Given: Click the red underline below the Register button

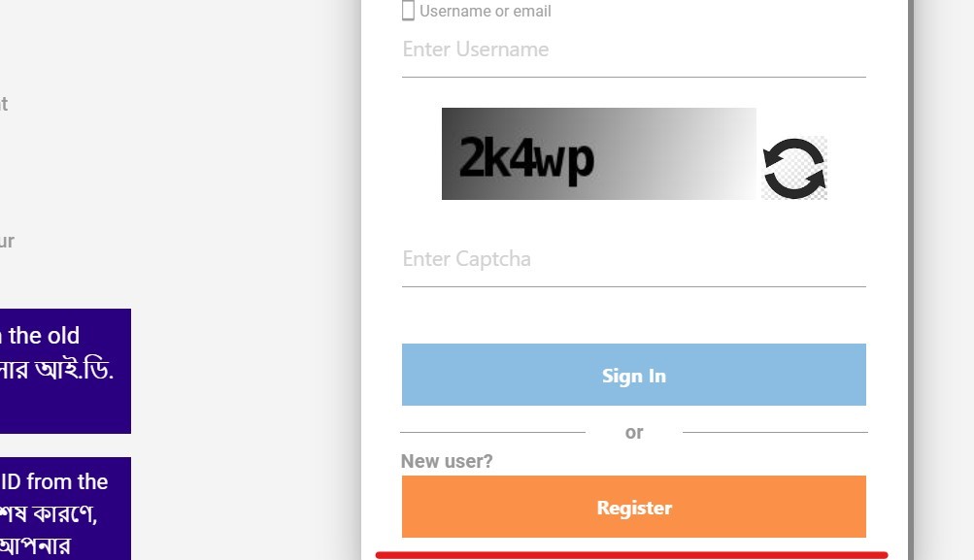Looking at the screenshot, I should [631, 556].
